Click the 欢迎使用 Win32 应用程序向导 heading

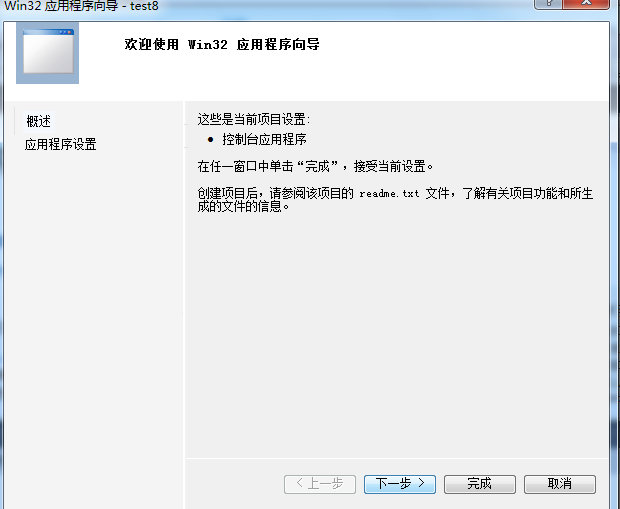pos(222,44)
